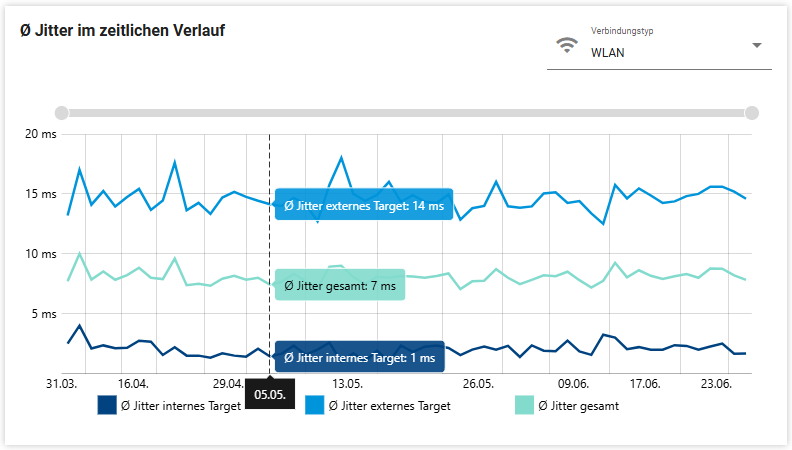
Task: Click the 16.04. date on the x-axis
Action: point(133,384)
